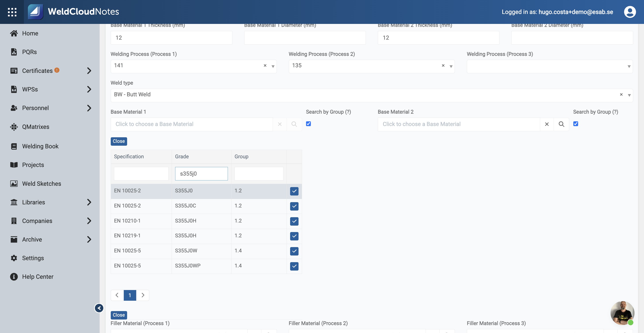The height and width of the screenshot is (333, 644).
Task: Select the EN 10210-1 S355J0H row checkbox
Action: pyautogui.click(x=294, y=221)
